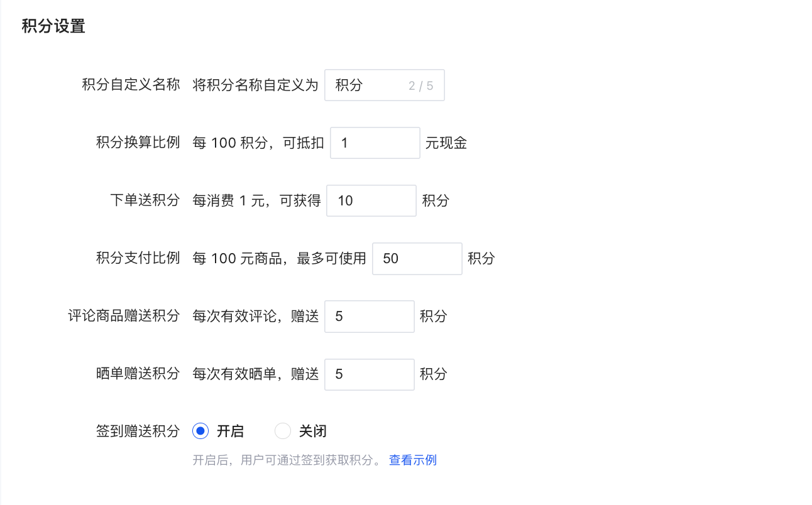Click the 积分自定义名称 text input field
The image size is (812, 505).
click(368, 85)
